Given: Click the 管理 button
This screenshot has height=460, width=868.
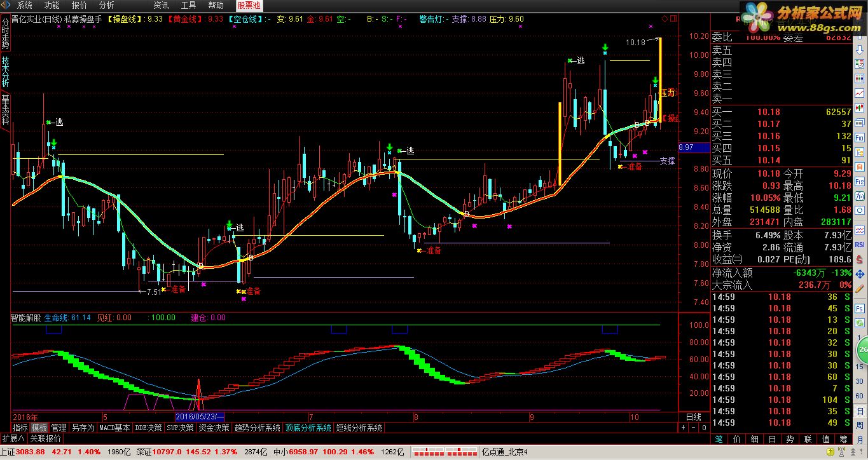Looking at the screenshot, I should pos(59,428).
